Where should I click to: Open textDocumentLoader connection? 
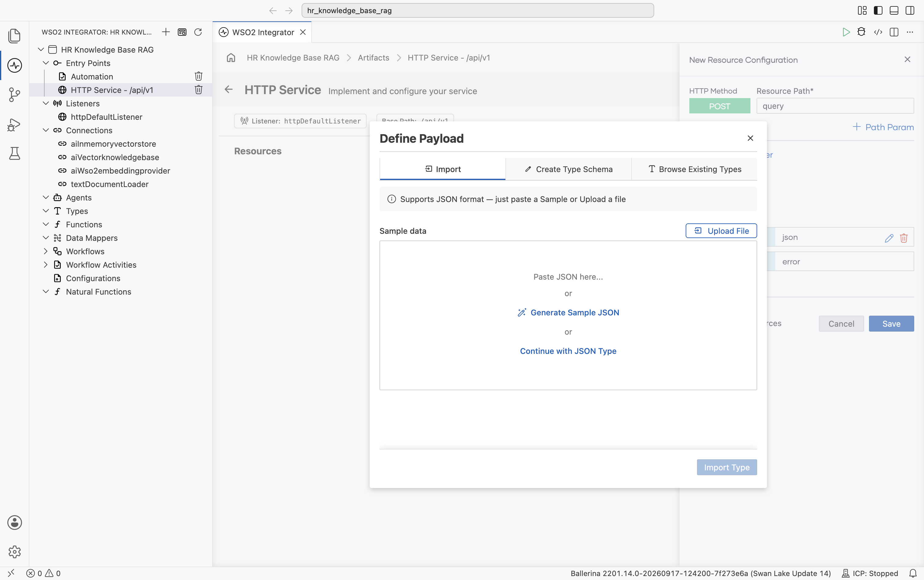109,184
